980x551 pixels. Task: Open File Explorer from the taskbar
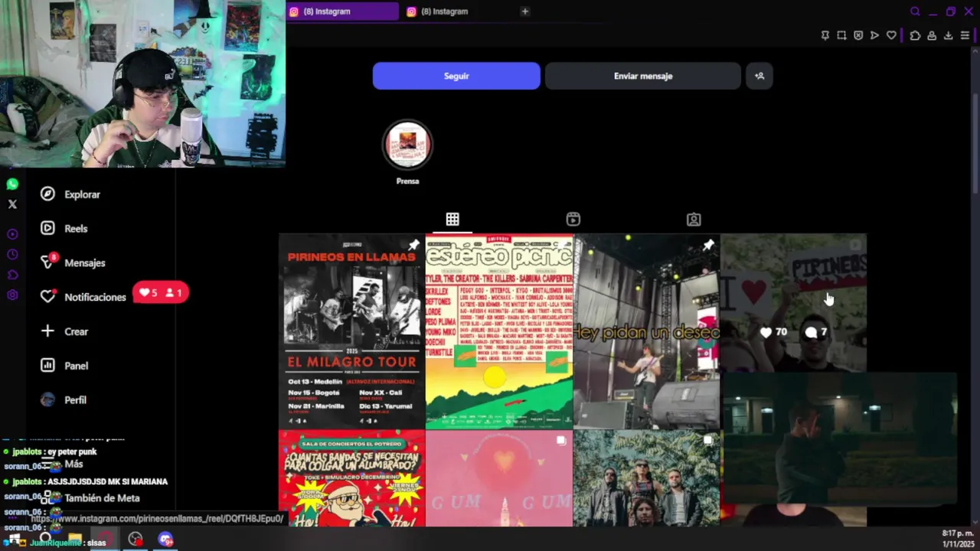click(74, 540)
